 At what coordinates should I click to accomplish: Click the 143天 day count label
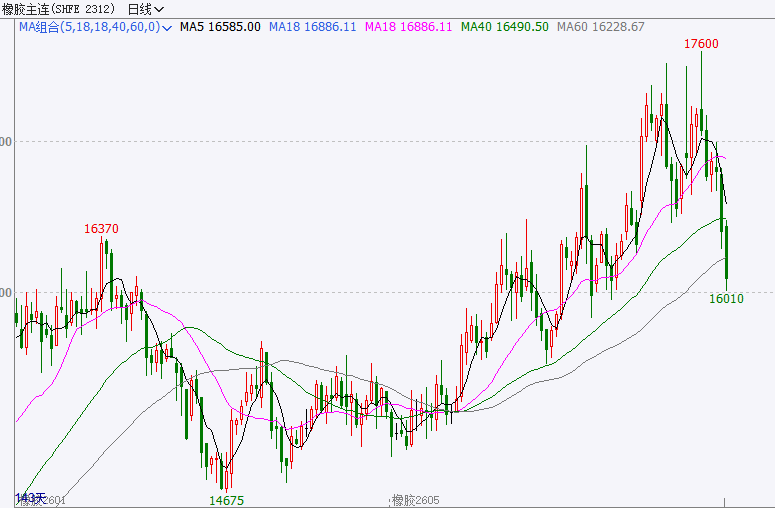[x=28, y=496]
